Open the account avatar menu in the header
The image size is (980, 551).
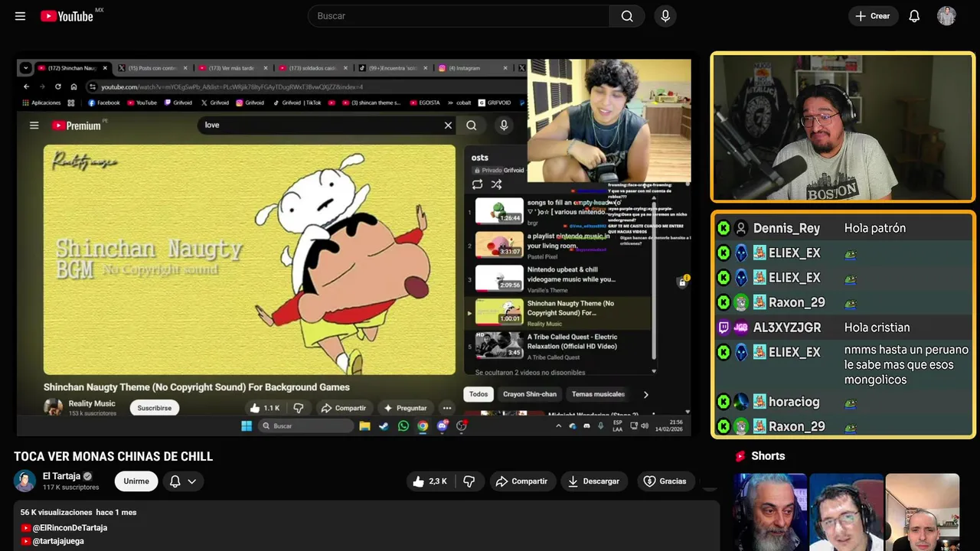click(946, 16)
